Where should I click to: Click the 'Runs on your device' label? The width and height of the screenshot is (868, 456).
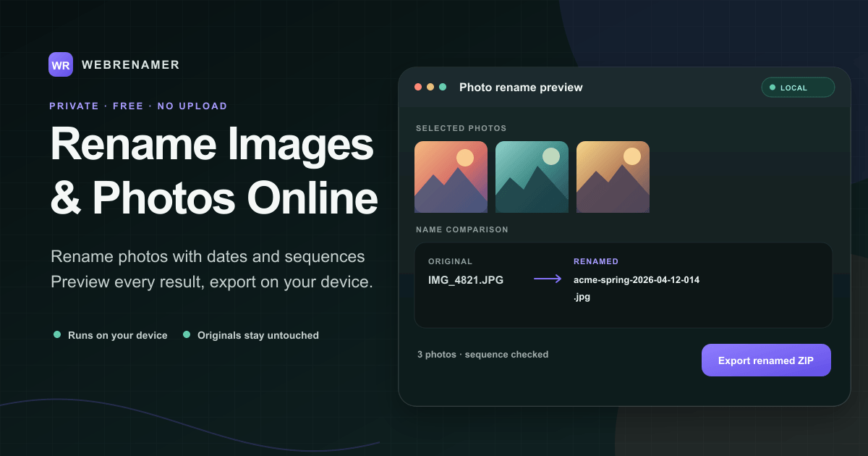click(118, 335)
